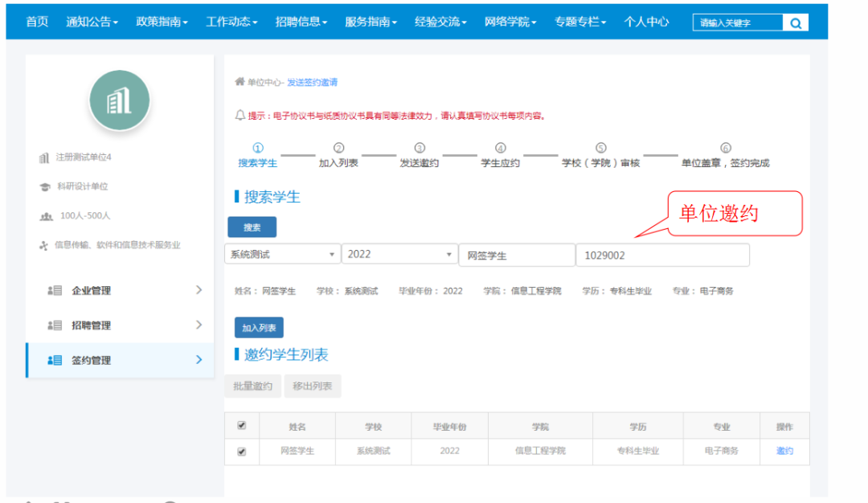Click the 信息工程学院 table cell
Image resolution: width=868 pixels, height=503 pixels.
pyautogui.click(x=540, y=451)
